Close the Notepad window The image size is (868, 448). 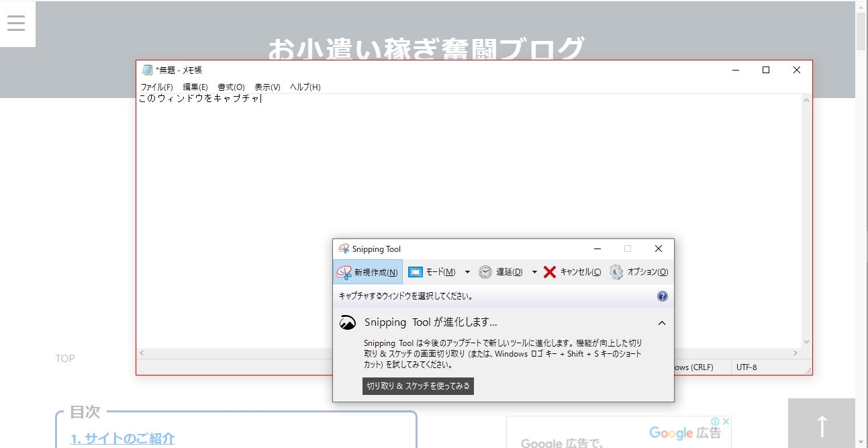point(797,70)
